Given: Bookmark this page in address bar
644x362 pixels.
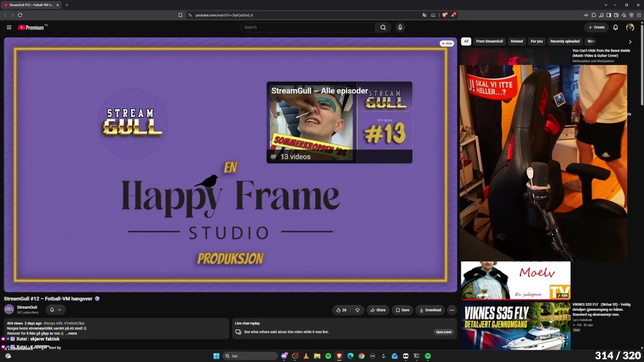Looking at the screenshot, I should point(180,15).
